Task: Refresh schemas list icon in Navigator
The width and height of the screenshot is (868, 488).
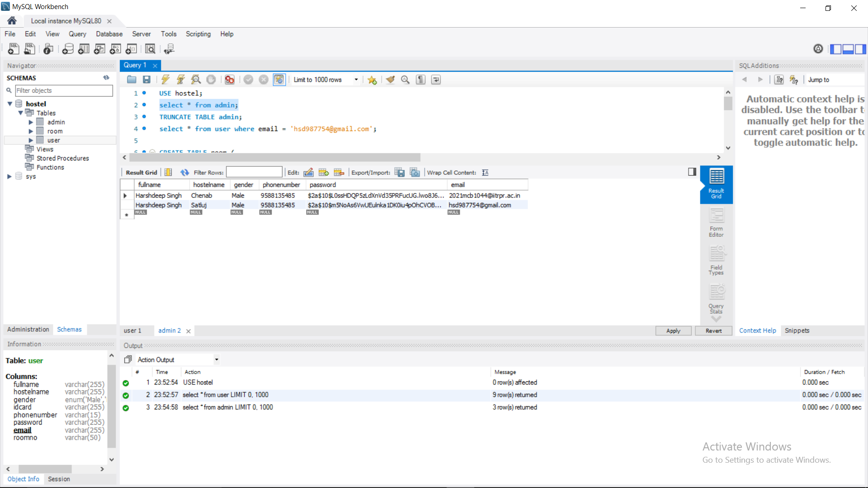Action: [106, 78]
